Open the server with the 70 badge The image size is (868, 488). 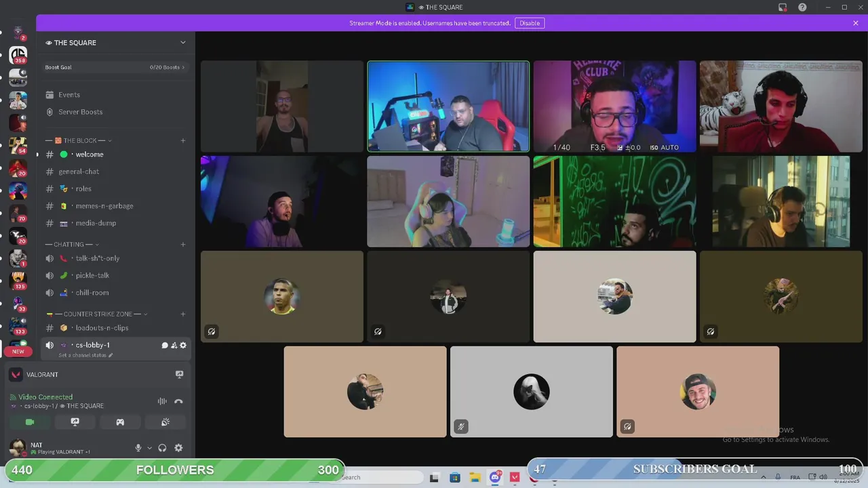click(18, 213)
